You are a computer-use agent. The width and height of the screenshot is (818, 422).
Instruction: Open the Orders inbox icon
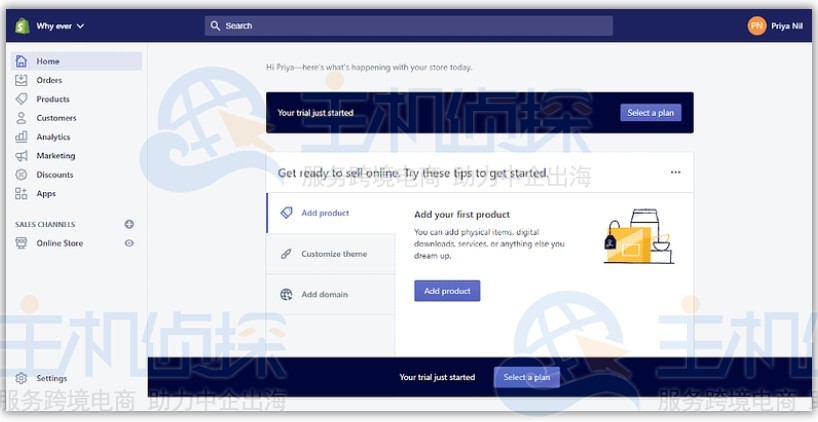pyautogui.click(x=21, y=80)
